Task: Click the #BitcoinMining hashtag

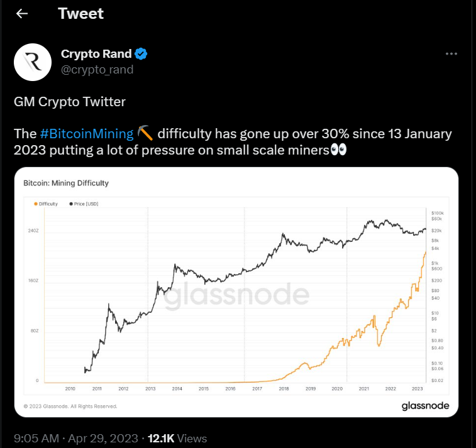Action: coord(86,133)
